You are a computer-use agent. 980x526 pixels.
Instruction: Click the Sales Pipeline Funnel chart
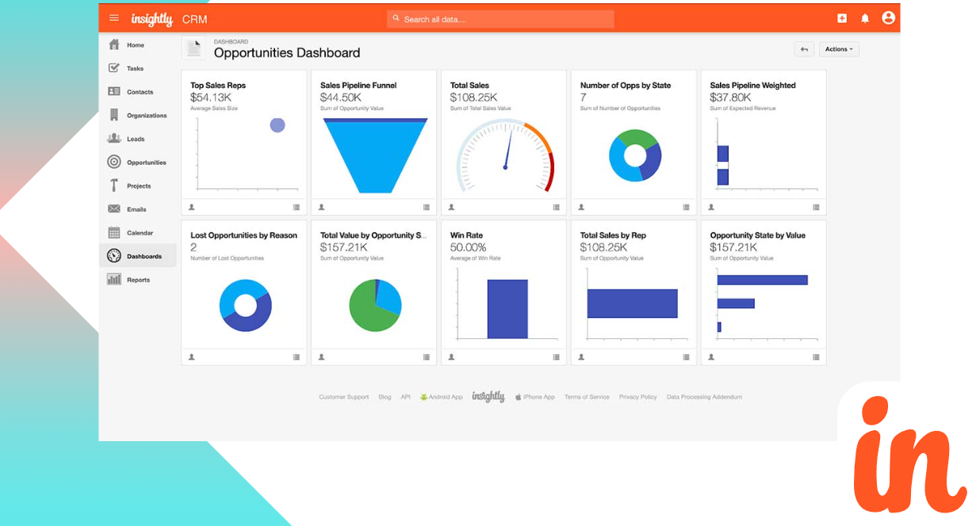point(375,155)
